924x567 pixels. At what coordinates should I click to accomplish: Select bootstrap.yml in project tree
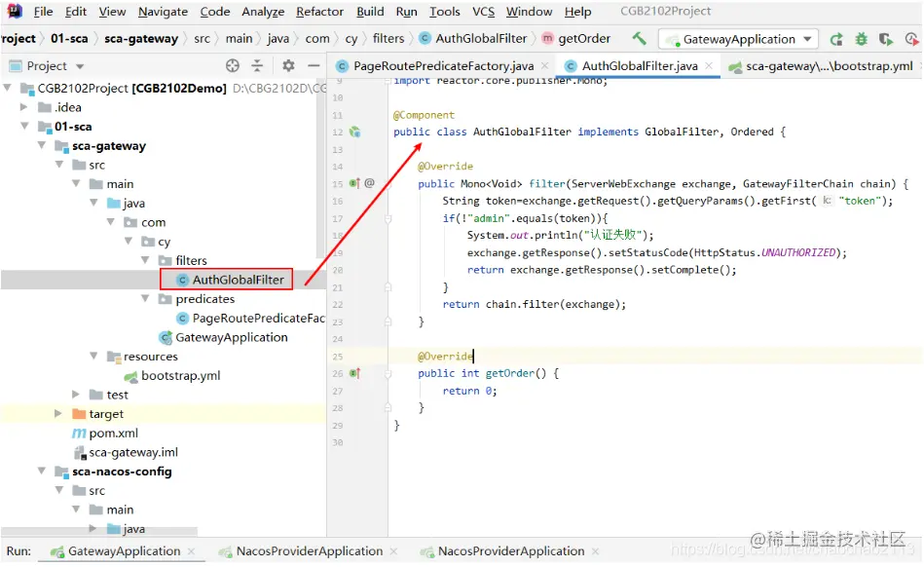click(180, 375)
